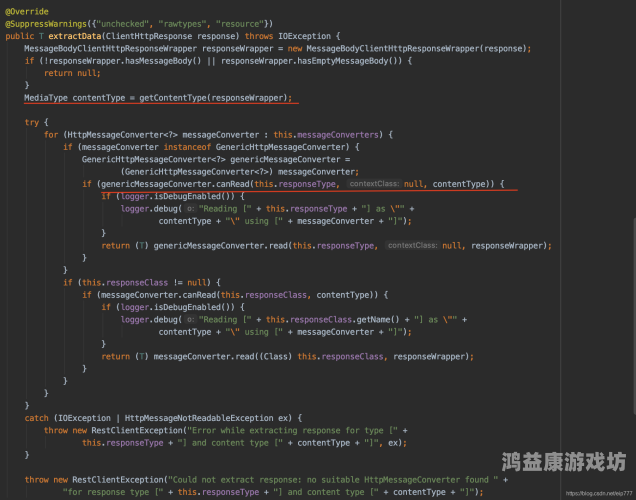The image size is (636, 500).
Task: Click the IOException in the throws clause
Action: [305, 36]
